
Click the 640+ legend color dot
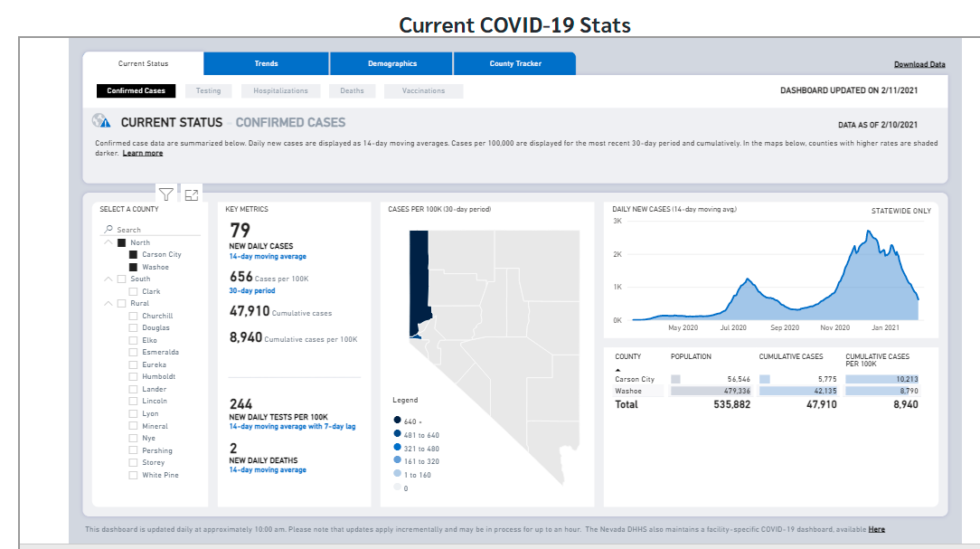coord(397,421)
